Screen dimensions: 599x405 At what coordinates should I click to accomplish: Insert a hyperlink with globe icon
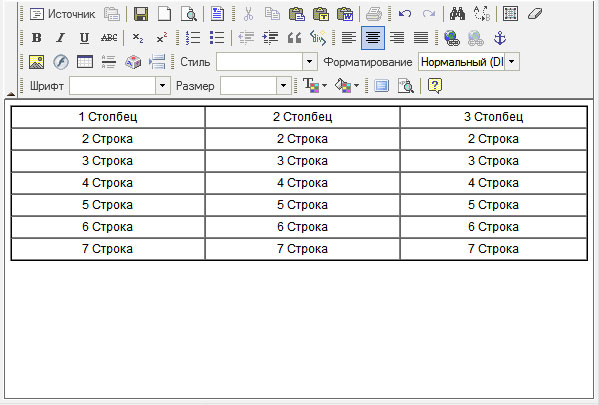452,38
